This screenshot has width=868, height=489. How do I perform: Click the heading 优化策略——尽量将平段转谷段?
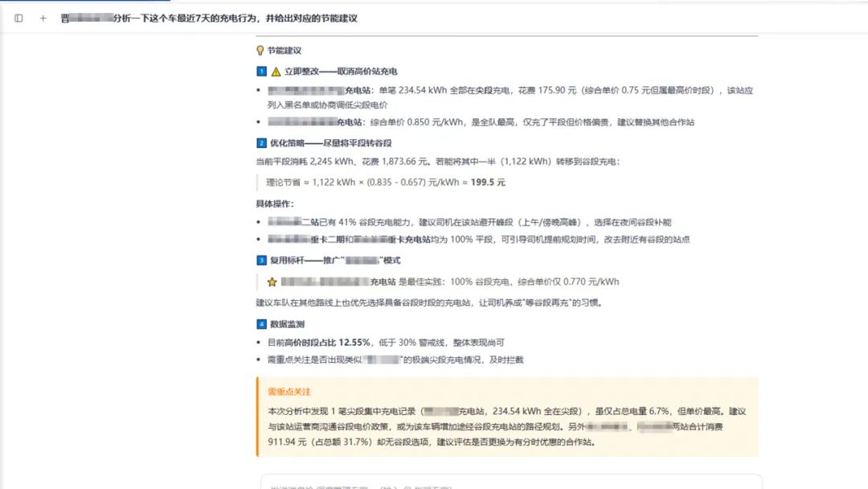coord(330,143)
